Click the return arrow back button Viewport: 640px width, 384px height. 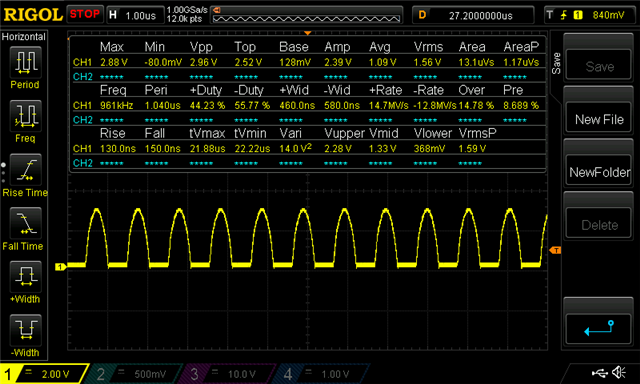coord(599,329)
